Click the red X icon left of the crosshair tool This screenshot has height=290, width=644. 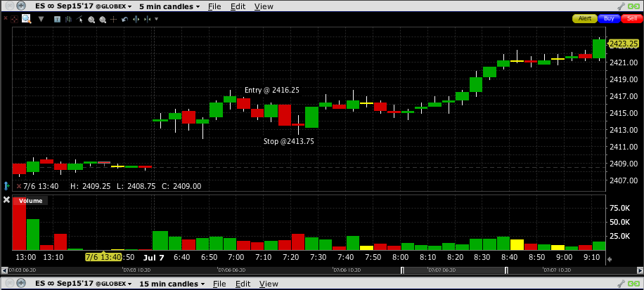(6, 18)
